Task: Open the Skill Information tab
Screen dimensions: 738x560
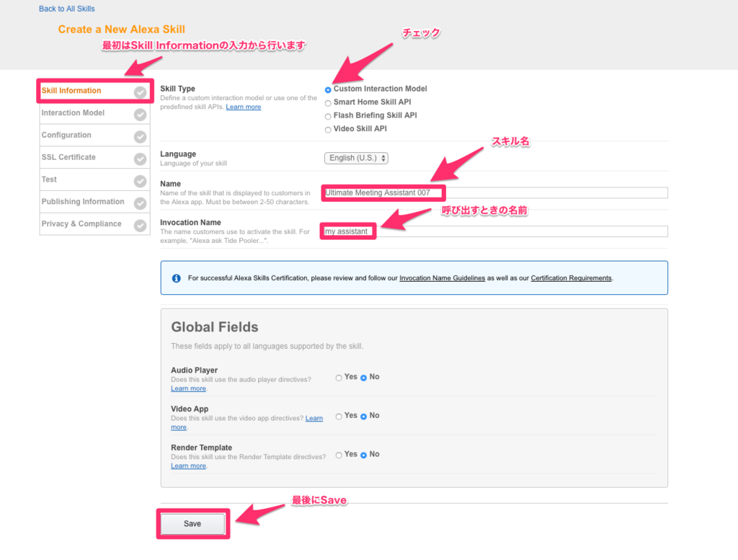Action: pyautogui.click(x=94, y=91)
